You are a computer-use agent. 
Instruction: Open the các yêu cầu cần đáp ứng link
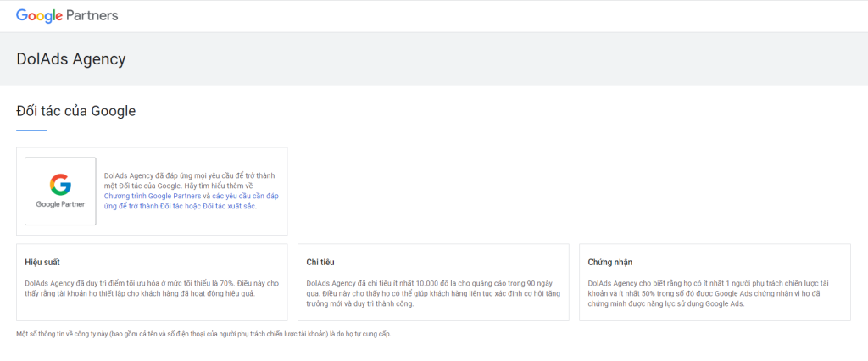tap(192, 201)
